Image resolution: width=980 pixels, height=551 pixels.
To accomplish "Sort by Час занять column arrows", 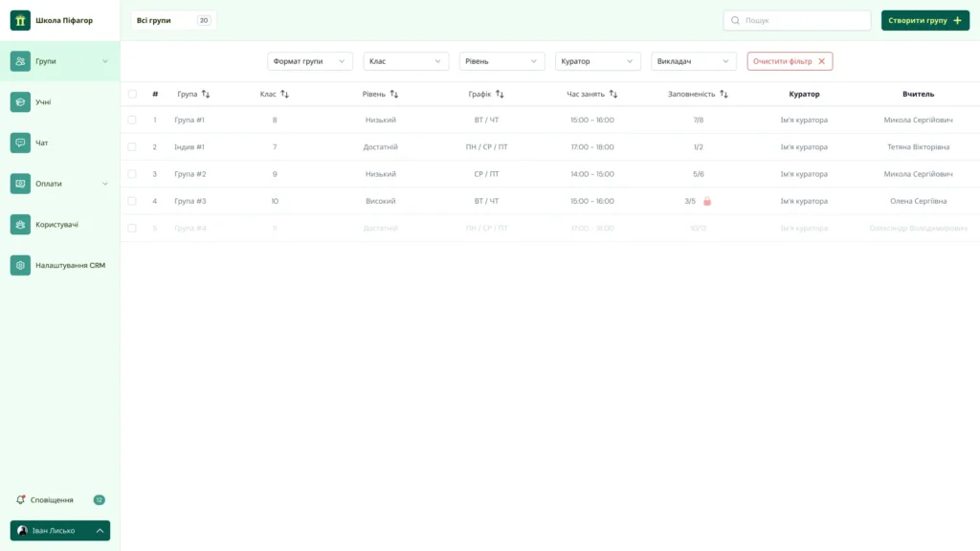I will pyautogui.click(x=613, y=95).
